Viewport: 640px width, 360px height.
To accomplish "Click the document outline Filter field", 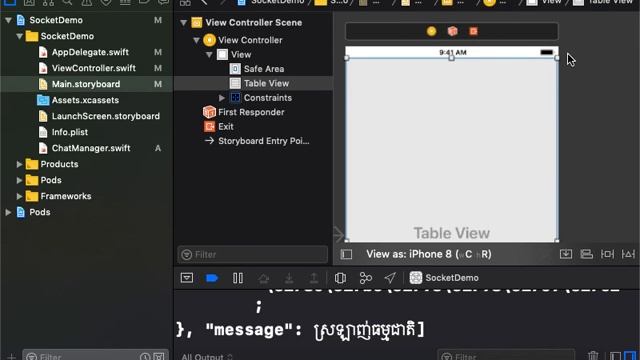I will click(253, 254).
